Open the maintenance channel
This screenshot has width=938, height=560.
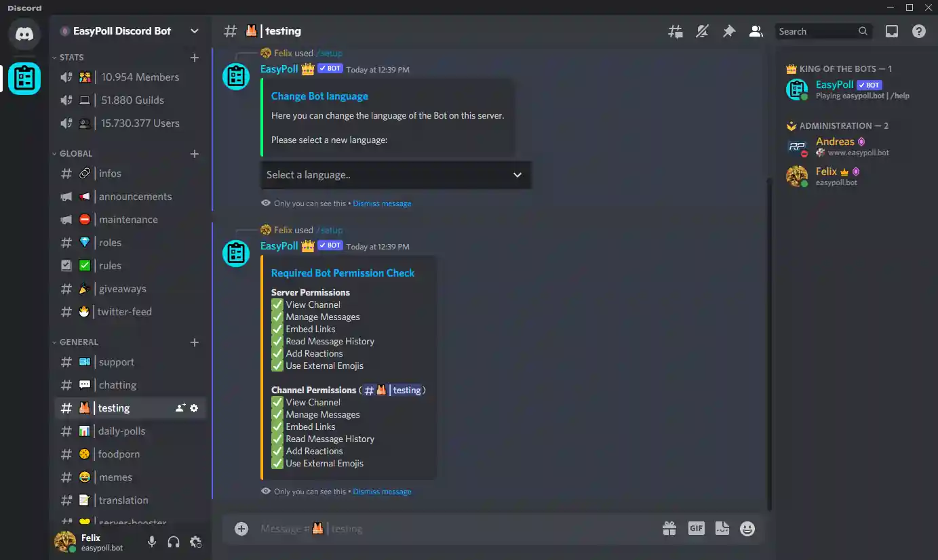130,220
